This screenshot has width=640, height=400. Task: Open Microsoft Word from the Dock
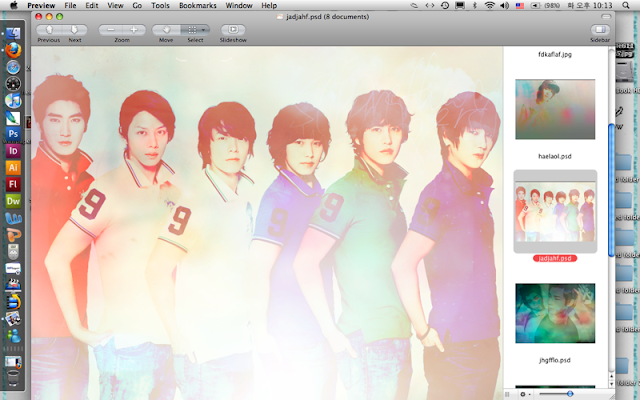(x=13, y=218)
